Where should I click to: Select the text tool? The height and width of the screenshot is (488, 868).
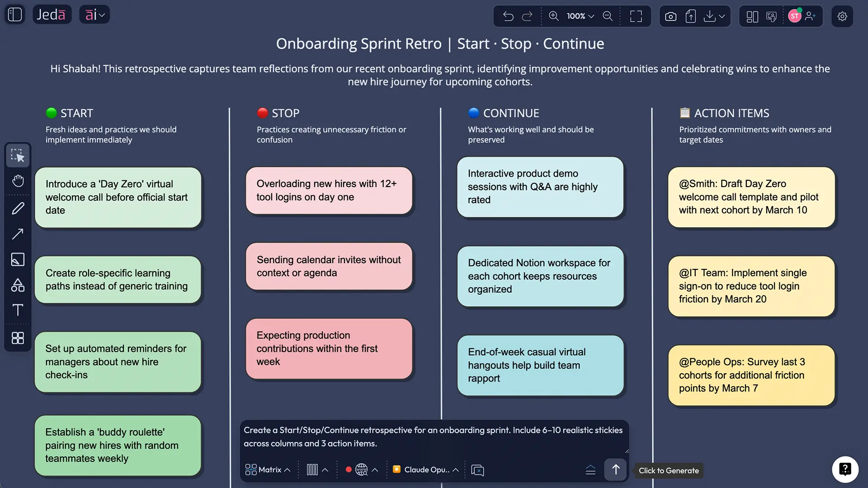point(18,310)
